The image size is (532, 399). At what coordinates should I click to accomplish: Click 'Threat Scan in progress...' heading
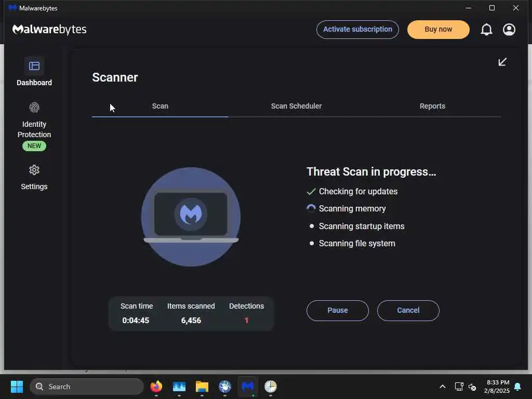click(x=371, y=171)
